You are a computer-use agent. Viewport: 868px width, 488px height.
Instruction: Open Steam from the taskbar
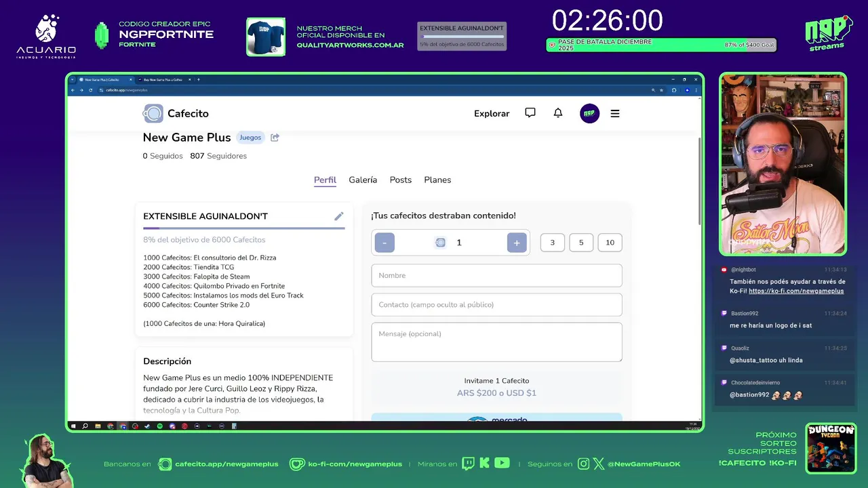click(x=147, y=426)
